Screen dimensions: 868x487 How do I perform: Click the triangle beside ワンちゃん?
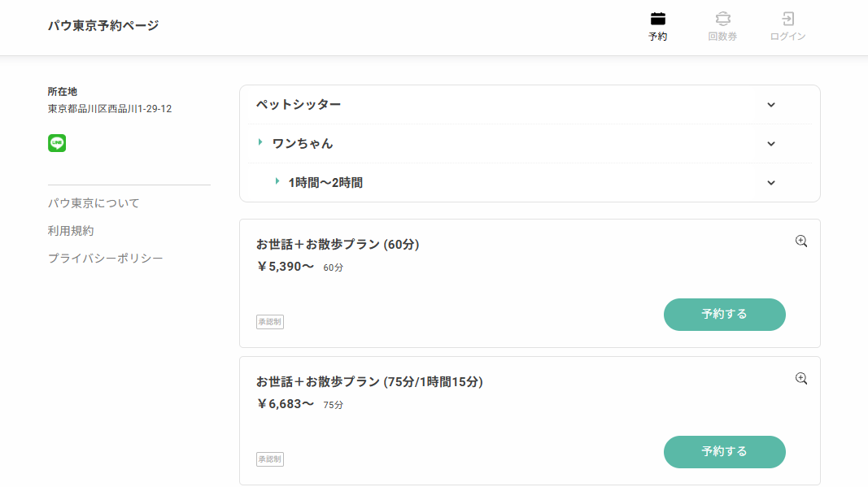click(x=260, y=142)
